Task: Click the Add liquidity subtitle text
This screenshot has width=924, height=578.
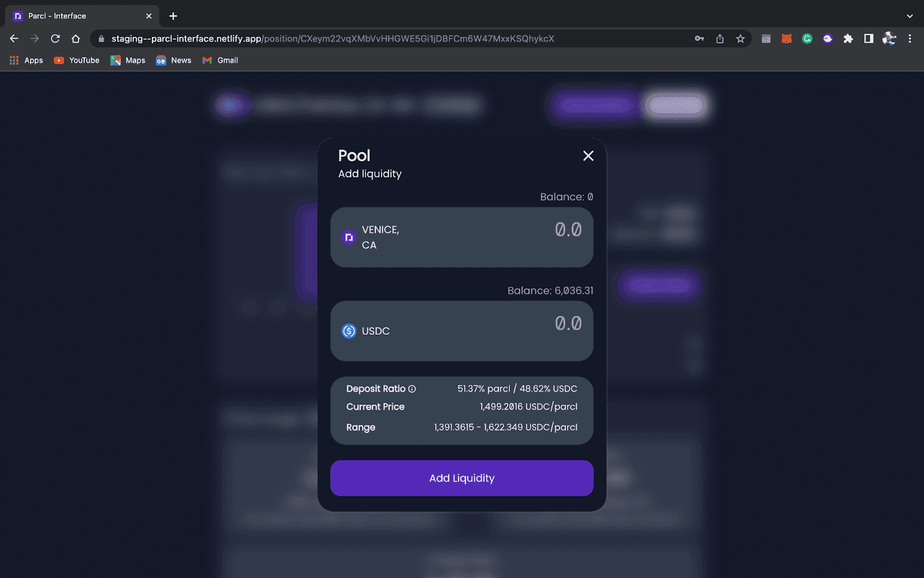Action: (370, 173)
